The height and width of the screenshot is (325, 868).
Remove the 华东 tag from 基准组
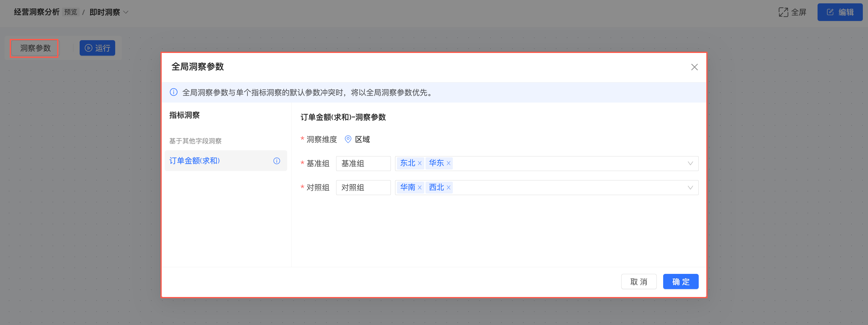(x=449, y=163)
